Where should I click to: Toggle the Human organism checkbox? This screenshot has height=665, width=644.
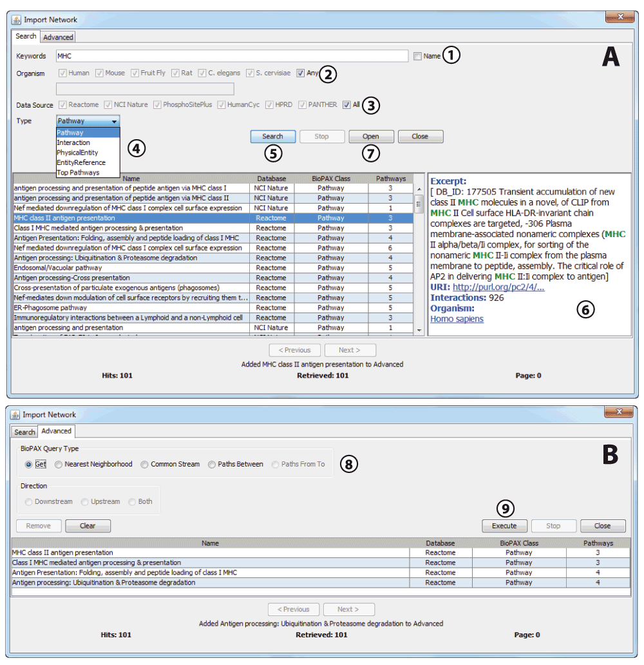point(62,73)
